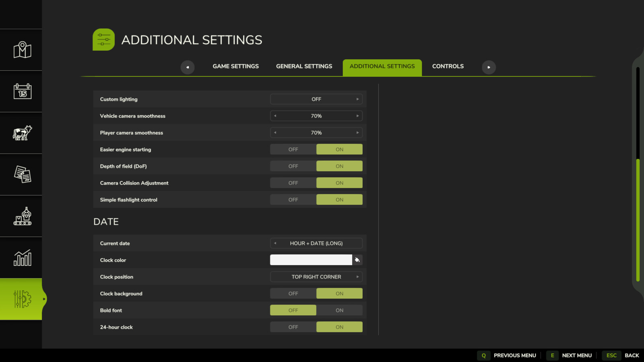Select Previous Menu at the bottom
Screen dimensions: 644x362
[515, 355]
